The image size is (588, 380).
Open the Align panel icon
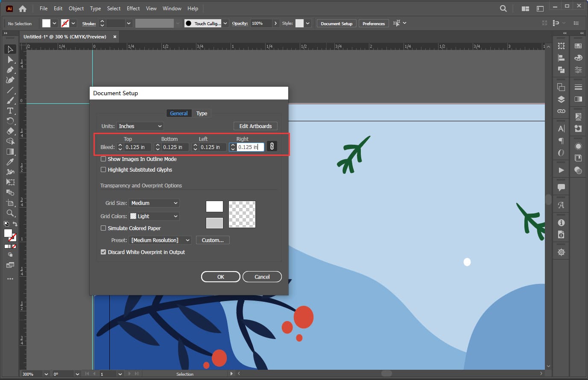pyautogui.click(x=561, y=58)
